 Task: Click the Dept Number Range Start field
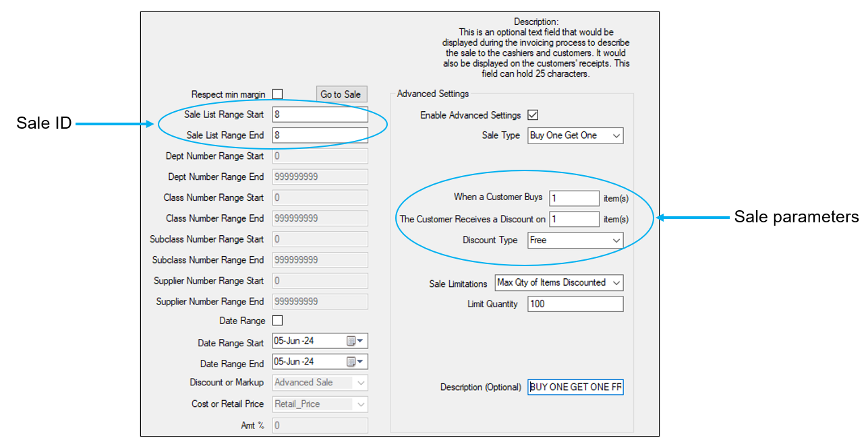320,156
